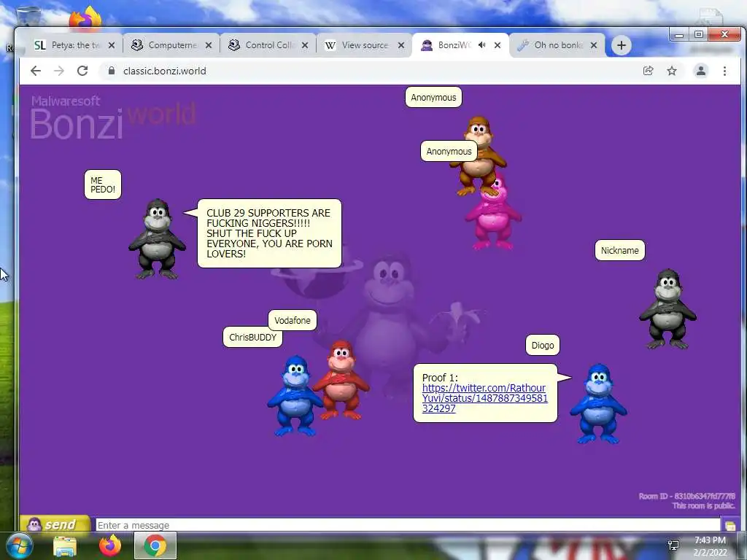Open Firefox desktop shortcut
The image size is (747, 560).
tap(86, 19)
